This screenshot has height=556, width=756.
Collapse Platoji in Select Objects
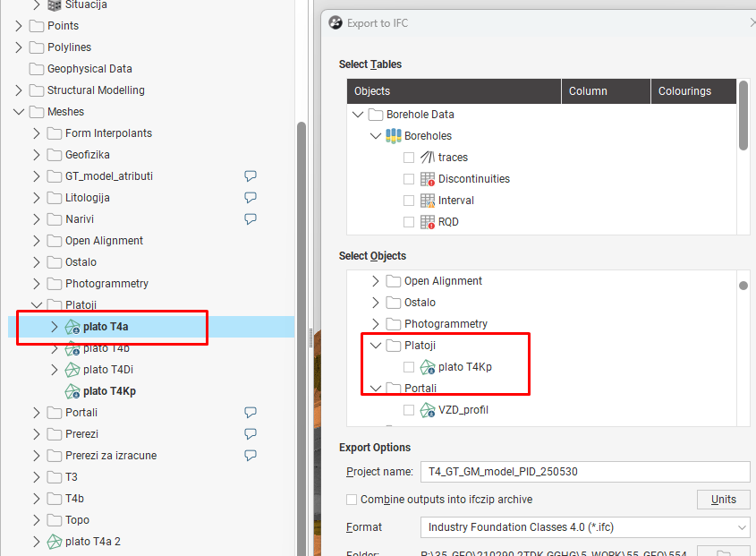pyautogui.click(x=376, y=345)
